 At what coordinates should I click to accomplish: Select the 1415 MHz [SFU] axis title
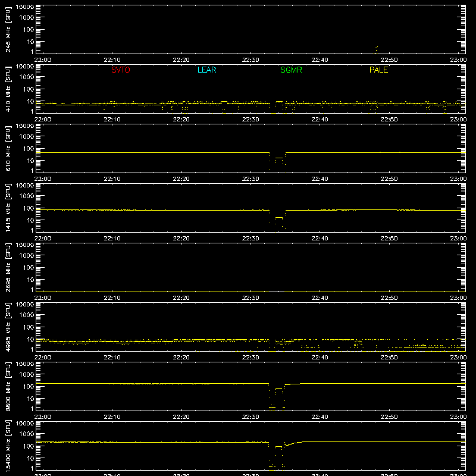click(x=8, y=208)
